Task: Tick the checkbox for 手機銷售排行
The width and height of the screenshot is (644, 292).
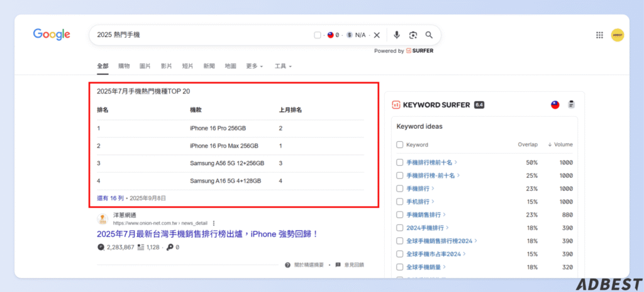Action: pyautogui.click(x=399, y=215)
